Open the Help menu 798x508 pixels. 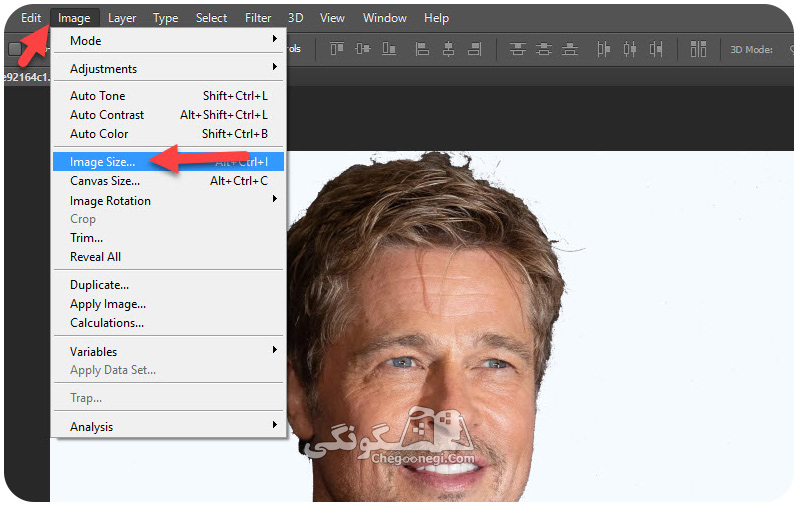point(436,18)
